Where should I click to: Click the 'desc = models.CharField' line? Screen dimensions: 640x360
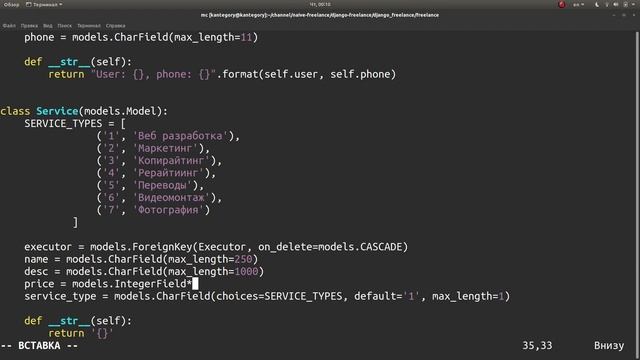(x=144, y=271)
